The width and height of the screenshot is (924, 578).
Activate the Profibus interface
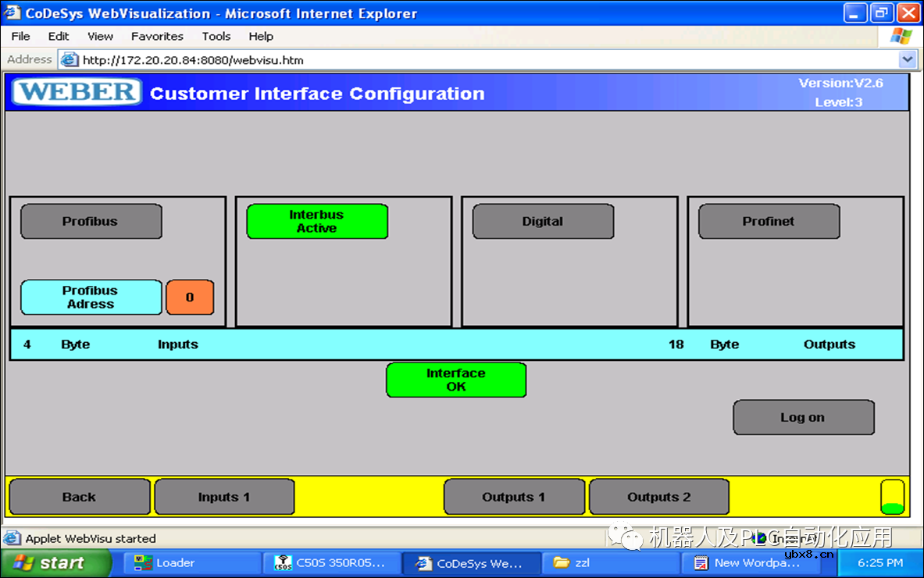click(91, 221)
